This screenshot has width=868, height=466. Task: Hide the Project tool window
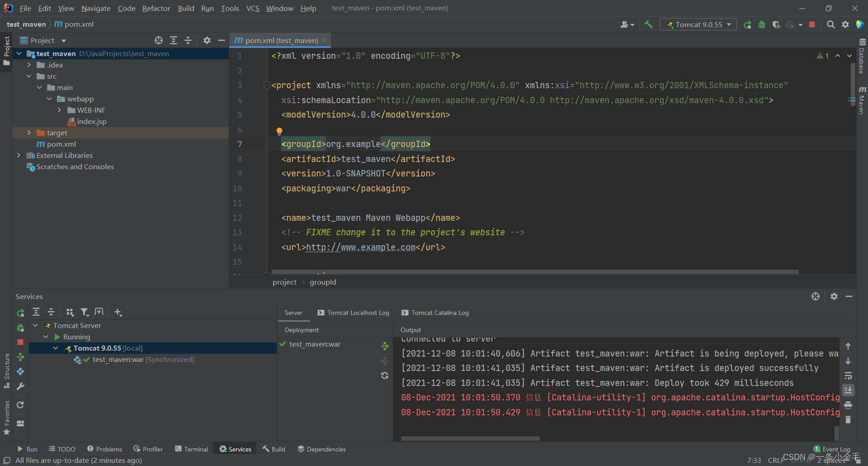pyautogui.click(x=222, y=40)
